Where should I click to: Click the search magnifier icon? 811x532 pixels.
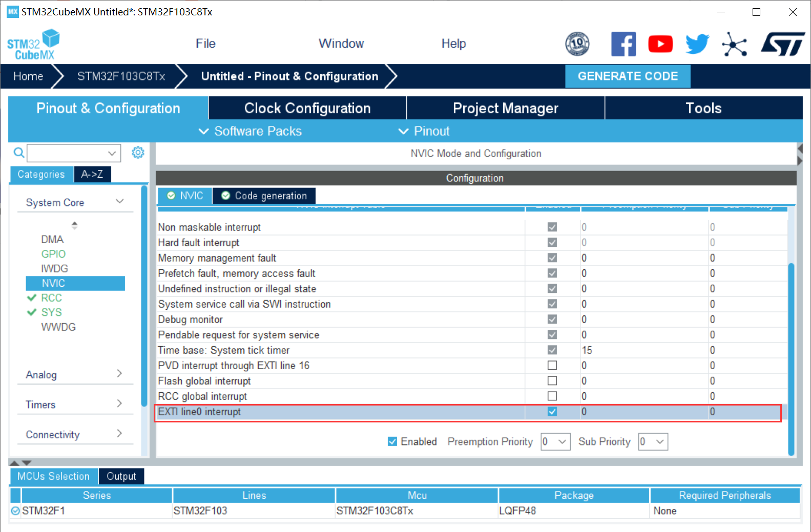[18, 153]
